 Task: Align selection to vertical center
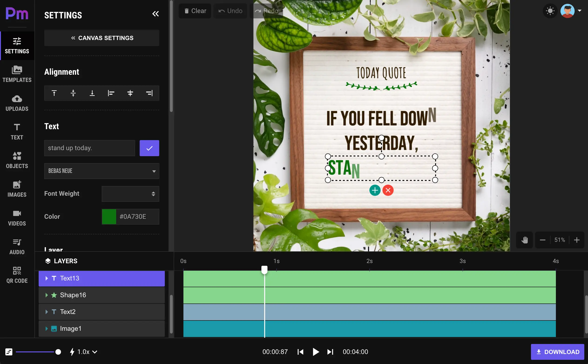(73, 93)
